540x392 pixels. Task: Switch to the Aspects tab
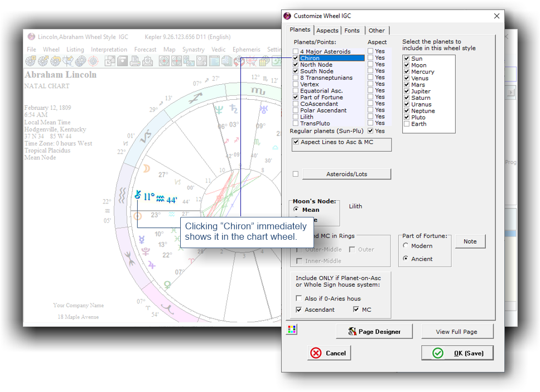[327, 30]
